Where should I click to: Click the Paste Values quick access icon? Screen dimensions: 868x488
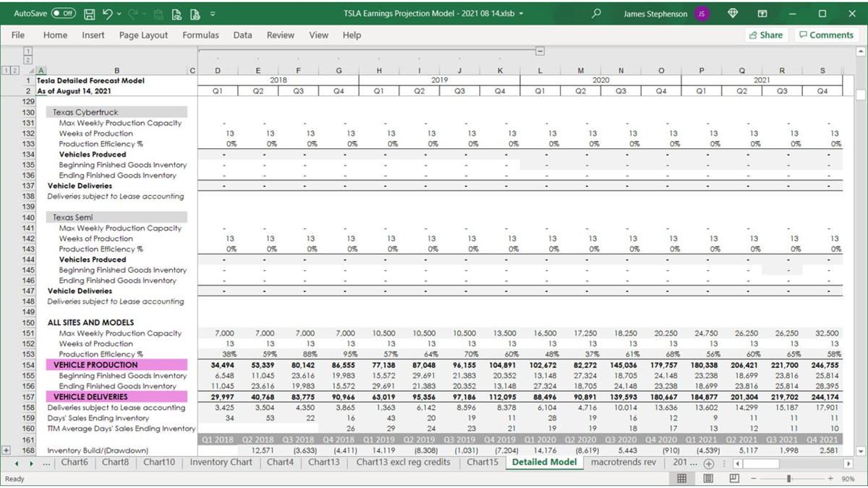[x=160, y=14]
